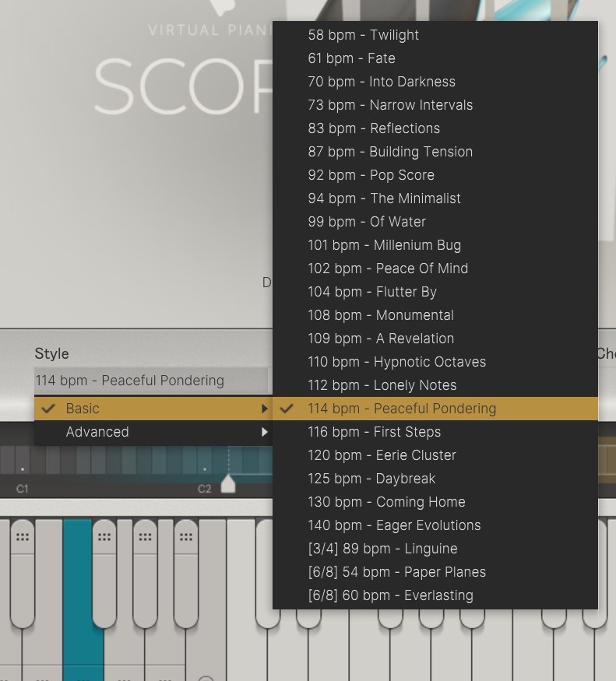Image resolution: width=616 pixels, height=681 pixels.
Task: Expand the Basic submenu arrow
Action: (x=265, y=409)
